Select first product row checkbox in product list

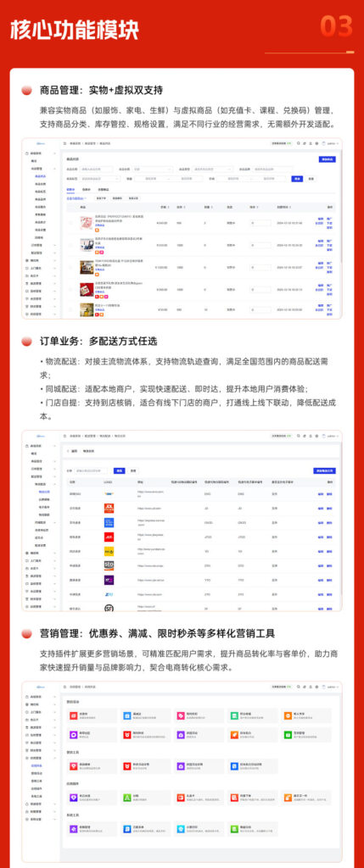coord(71,223)
